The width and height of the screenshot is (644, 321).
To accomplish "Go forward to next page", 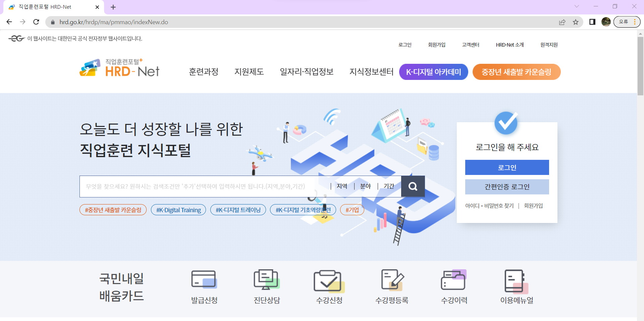I will [22, 22].
